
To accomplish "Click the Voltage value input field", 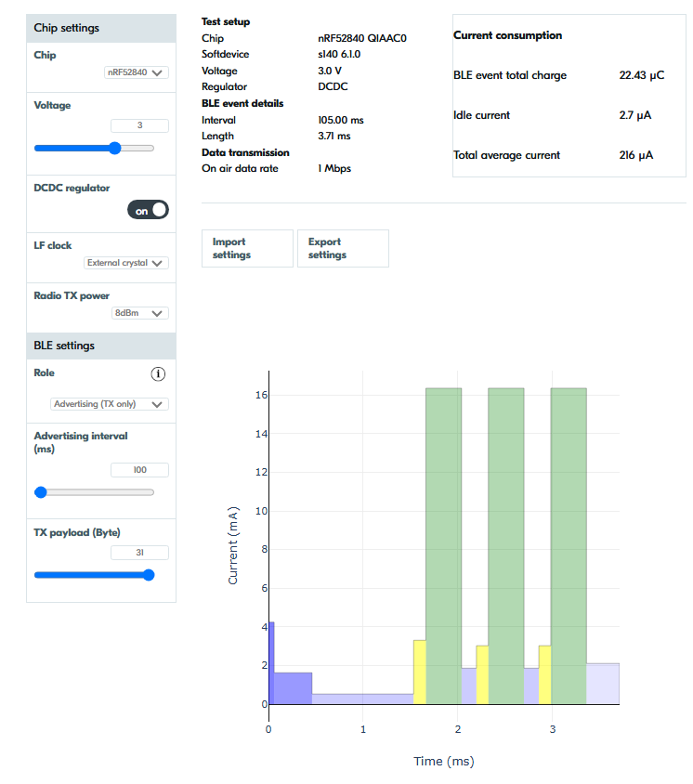I will pyautogui.click(x=140, y=125).
